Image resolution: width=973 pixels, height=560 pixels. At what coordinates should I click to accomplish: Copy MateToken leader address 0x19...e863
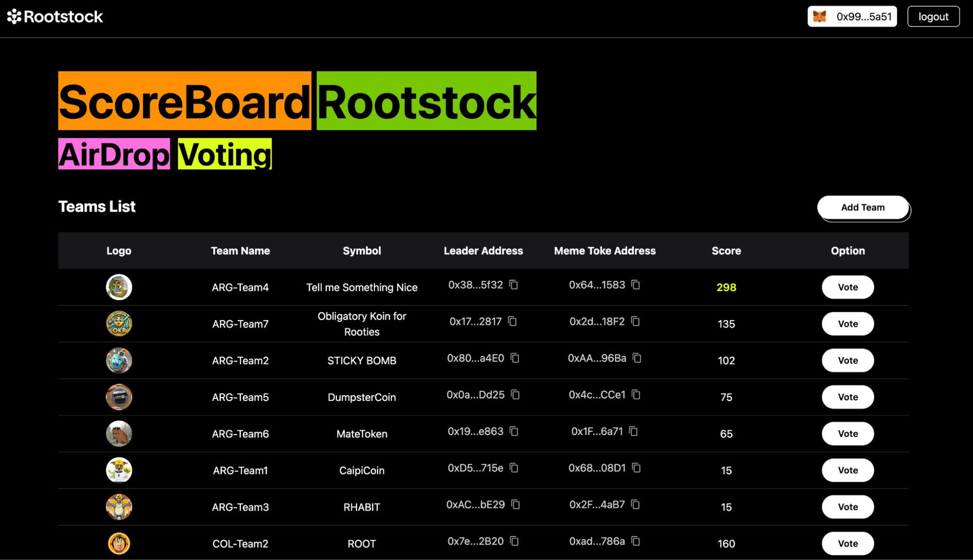point(514,431)
